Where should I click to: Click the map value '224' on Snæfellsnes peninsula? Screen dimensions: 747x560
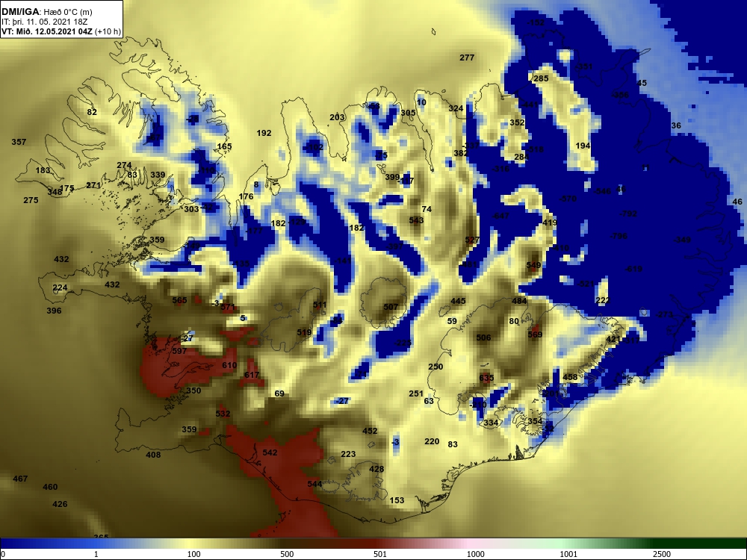60,287
